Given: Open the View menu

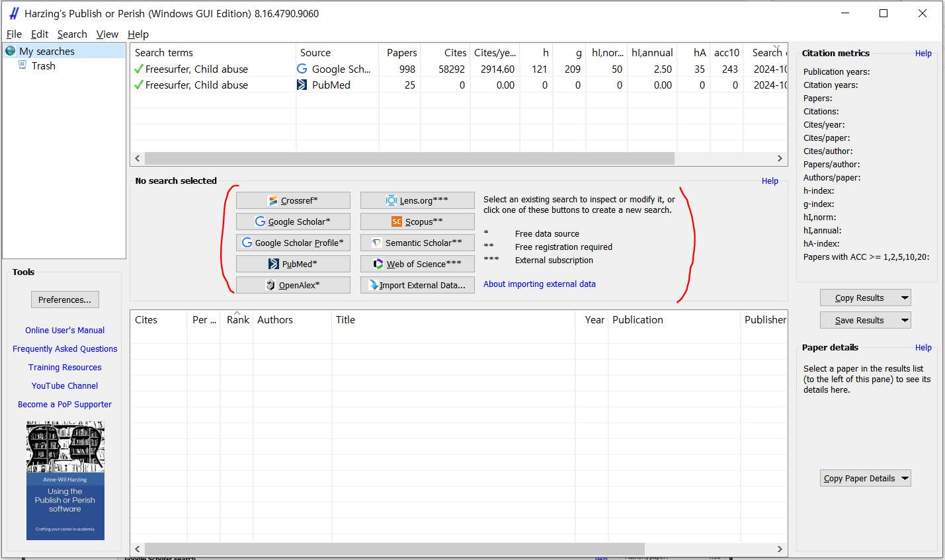Looking at the screenshot, I should coord(107,34).
